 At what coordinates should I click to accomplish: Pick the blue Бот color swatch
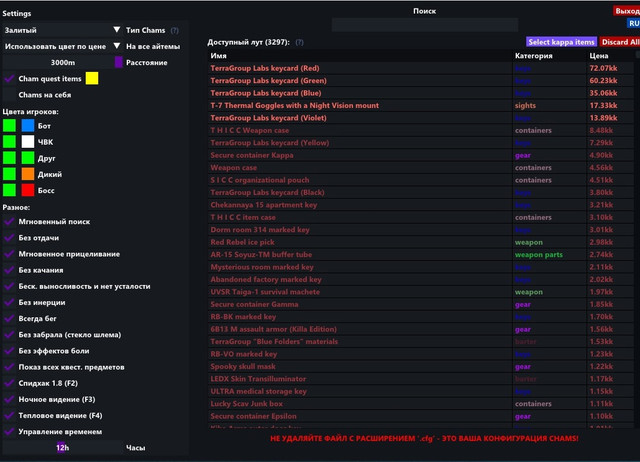[x=28, y=126]
